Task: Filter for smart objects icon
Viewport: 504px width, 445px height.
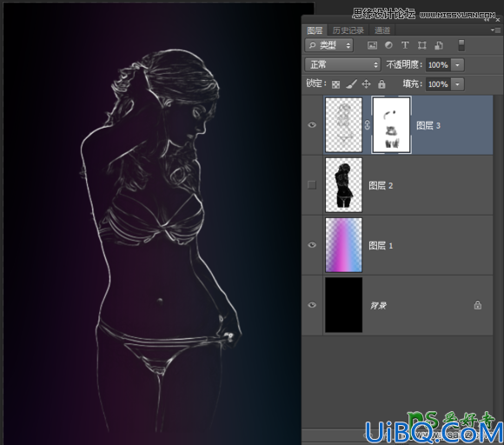Action: pyautogui.click(x=439, y=45)
